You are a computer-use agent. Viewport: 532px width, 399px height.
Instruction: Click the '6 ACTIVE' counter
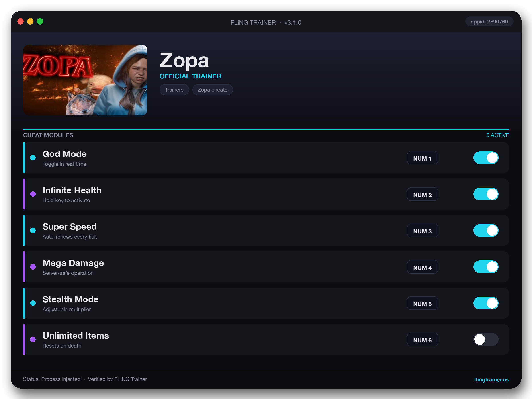(498, 135)
